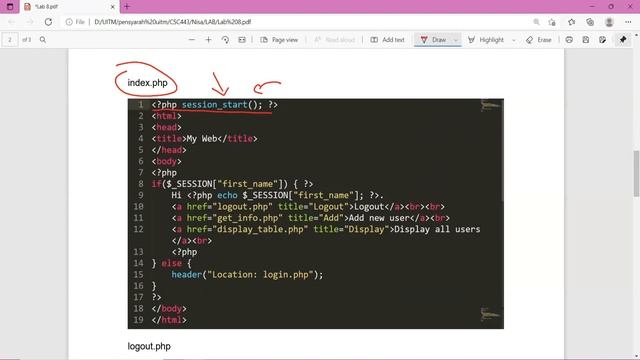Fit PDF page to width
The image size is (640, 360).
(x=242, y=40)
